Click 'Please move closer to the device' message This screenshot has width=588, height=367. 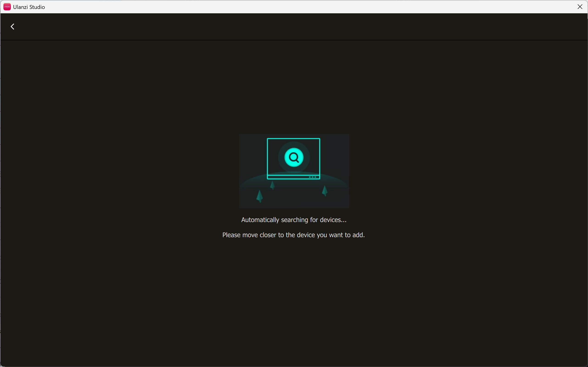click(294, 235)
